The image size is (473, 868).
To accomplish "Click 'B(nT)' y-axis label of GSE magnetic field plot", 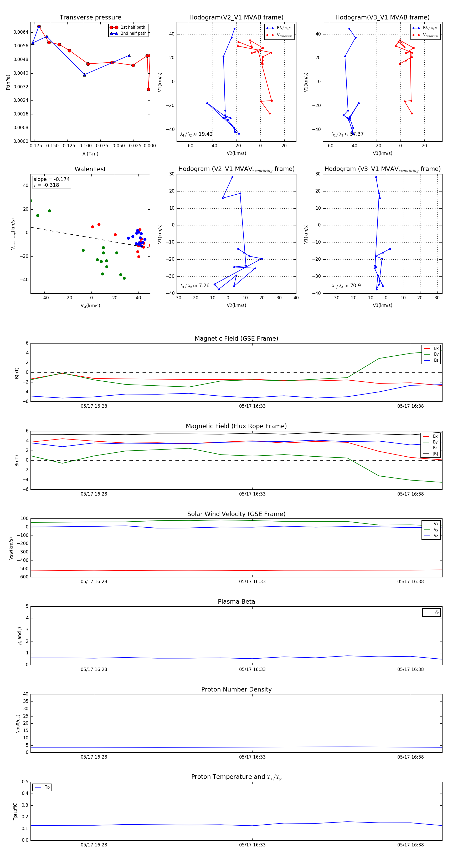I will 17,373.
